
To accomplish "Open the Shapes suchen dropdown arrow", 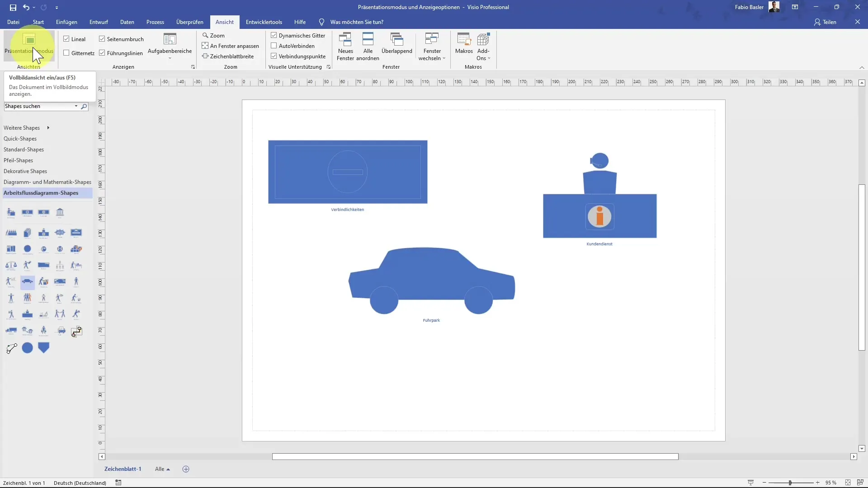I will pyautogui.click(x=76, y=106).
